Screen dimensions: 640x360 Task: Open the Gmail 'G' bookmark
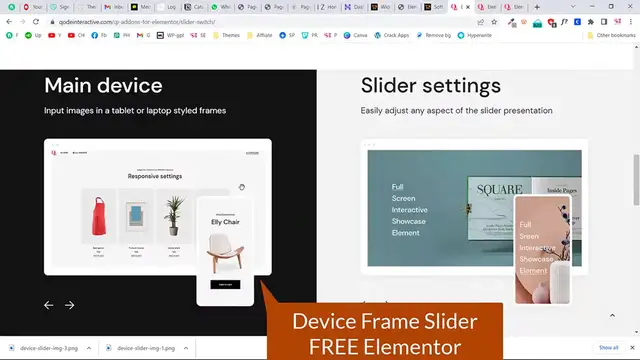(143, 36)
